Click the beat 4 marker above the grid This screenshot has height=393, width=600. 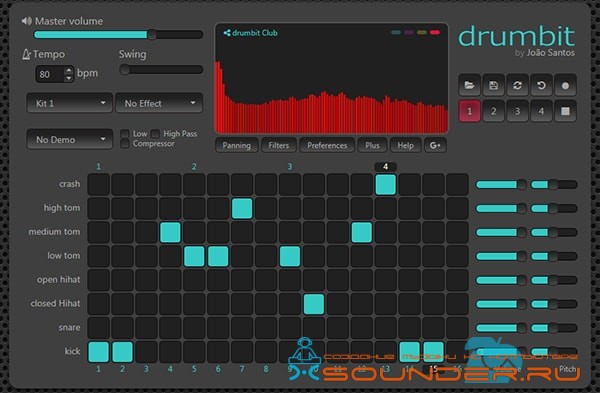click(385, 166)
